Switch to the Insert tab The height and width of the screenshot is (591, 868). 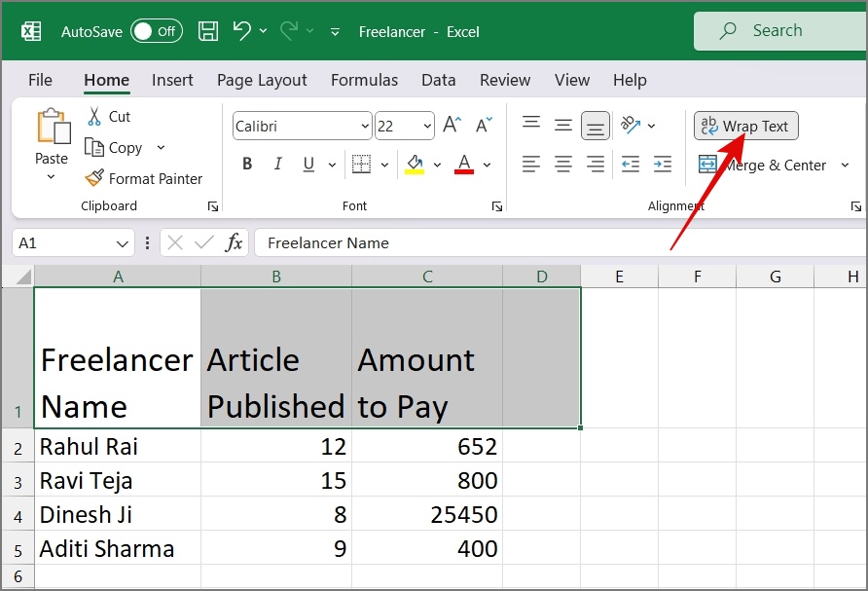coord(172,80)
